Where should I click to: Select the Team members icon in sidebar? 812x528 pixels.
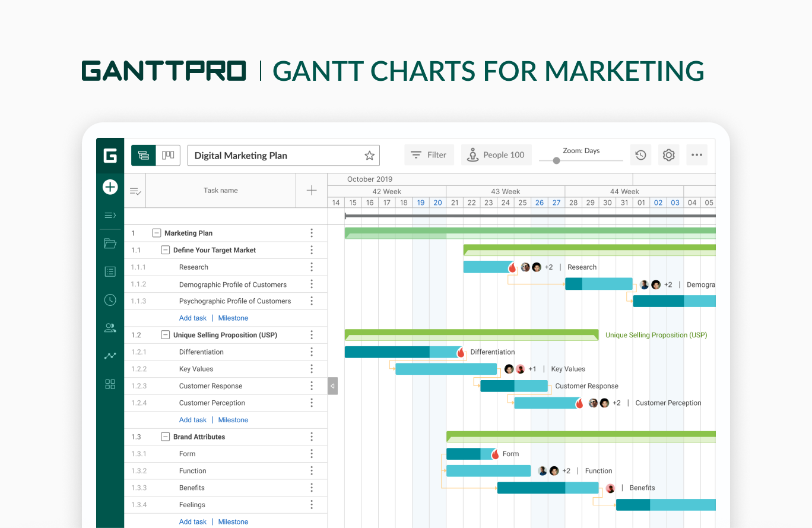(x=110, y=327)
